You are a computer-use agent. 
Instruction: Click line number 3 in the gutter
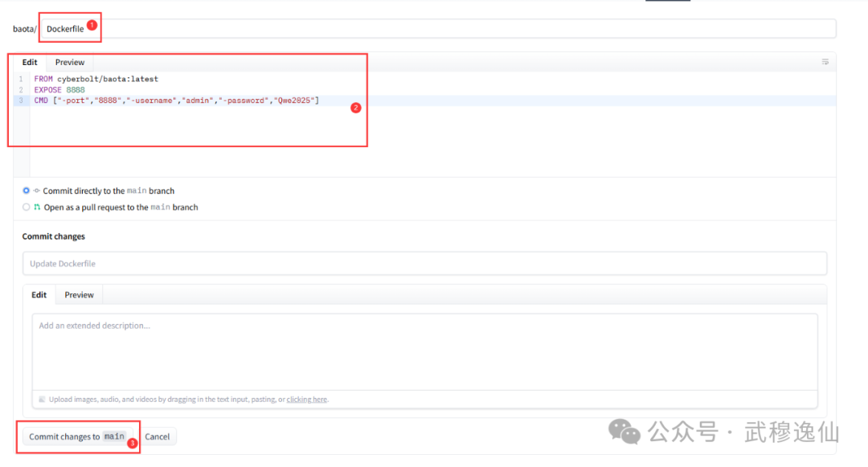pos(21,100)
